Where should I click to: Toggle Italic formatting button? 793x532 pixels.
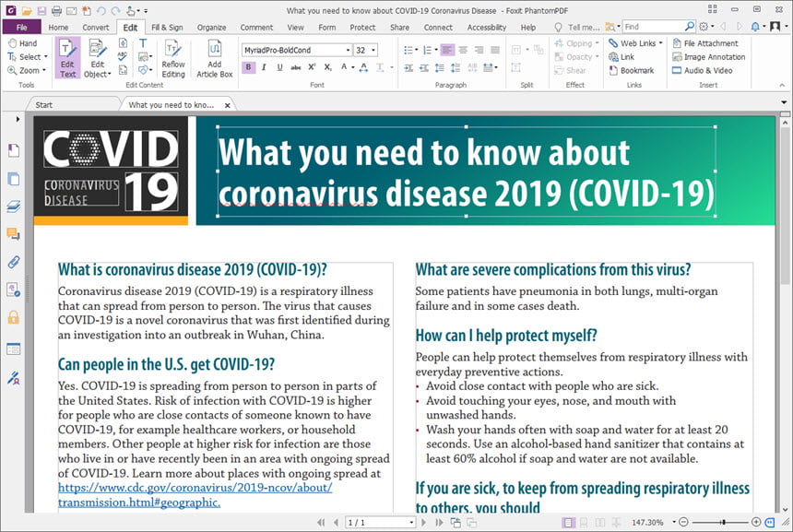coord(264,67)
